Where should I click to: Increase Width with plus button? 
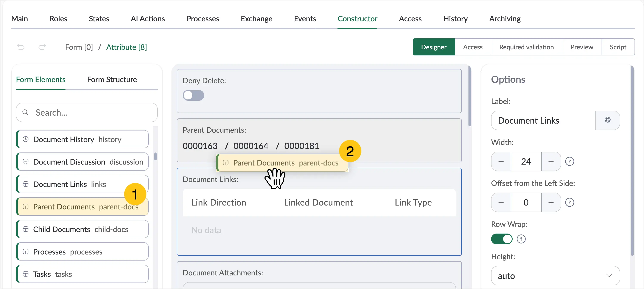tap(551, 161)
